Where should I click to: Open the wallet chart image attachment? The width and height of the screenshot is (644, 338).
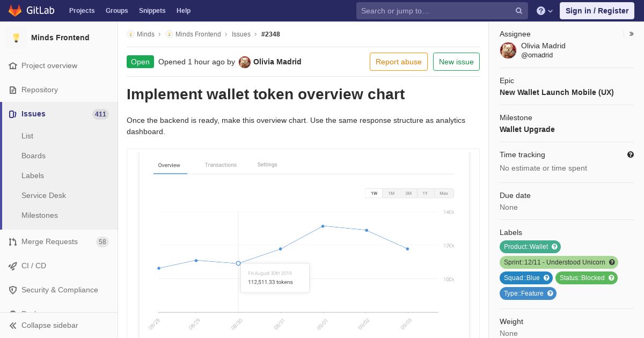pyautogui.click(x=303, y=244)
